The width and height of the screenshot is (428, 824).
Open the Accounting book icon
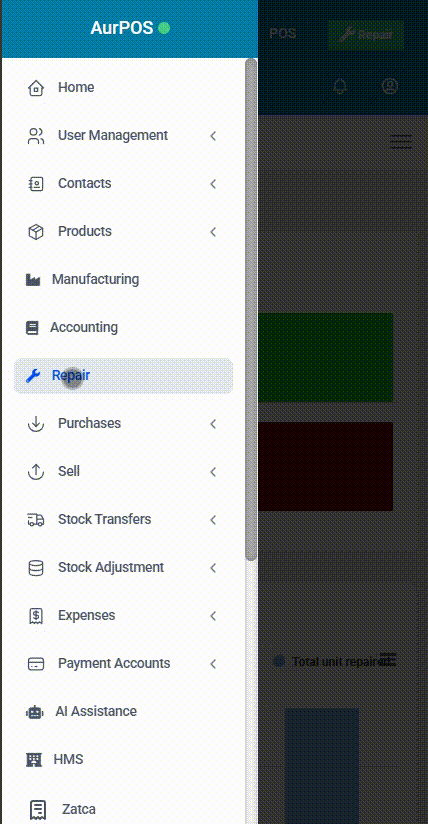(x=32, y=328)
